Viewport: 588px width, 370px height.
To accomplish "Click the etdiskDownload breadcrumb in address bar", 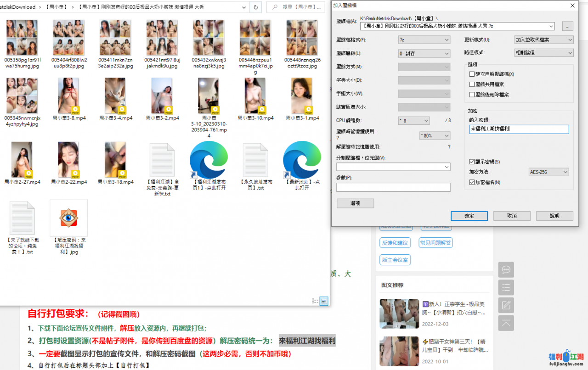I will coord(17,7).
